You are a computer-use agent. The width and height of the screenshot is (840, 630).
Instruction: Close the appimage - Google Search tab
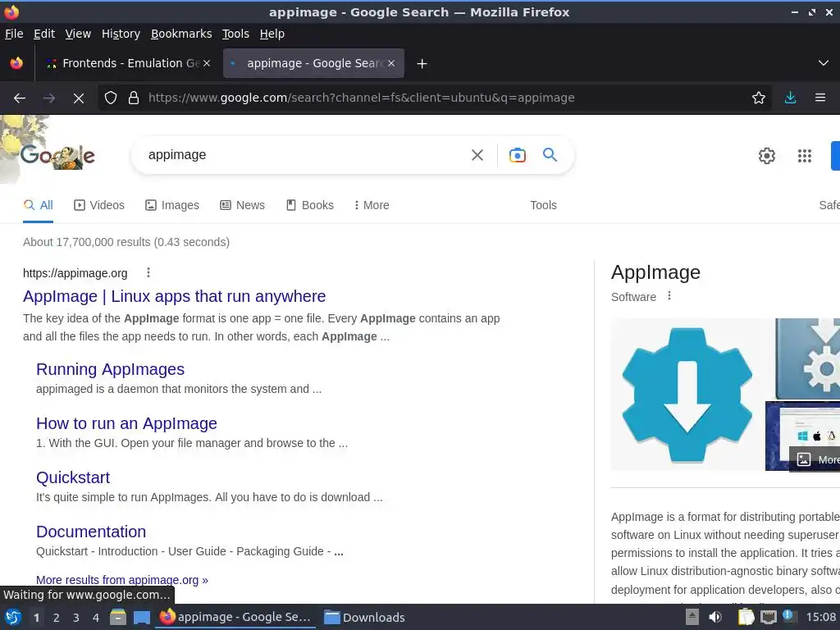pyautogui.click(x=391, y=63)
